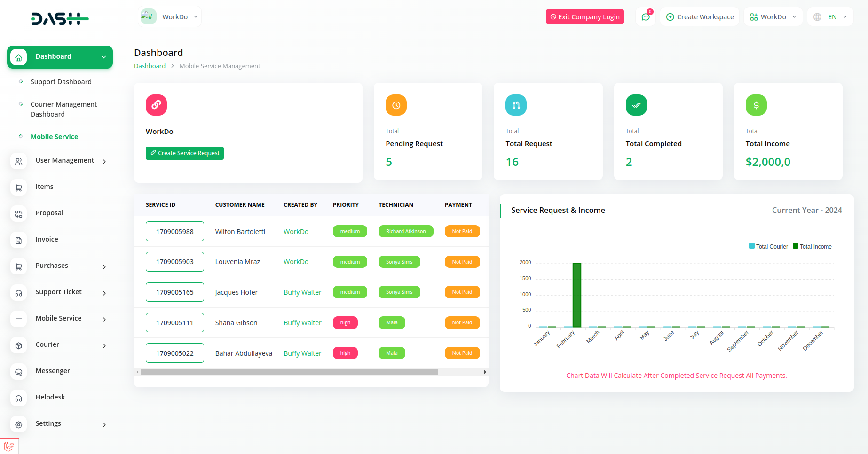Click the Proposal sidebar icon
The width and height of the screenshot is (868, 454).
point(18,214)
